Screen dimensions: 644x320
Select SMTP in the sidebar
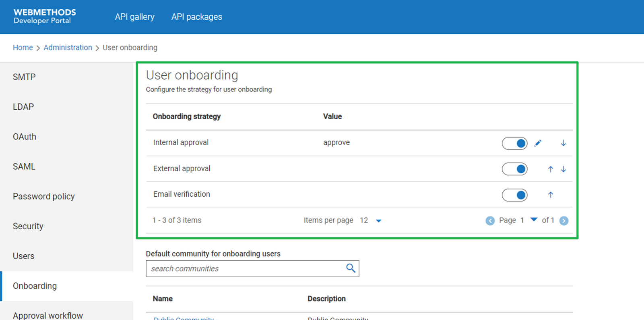24,77
